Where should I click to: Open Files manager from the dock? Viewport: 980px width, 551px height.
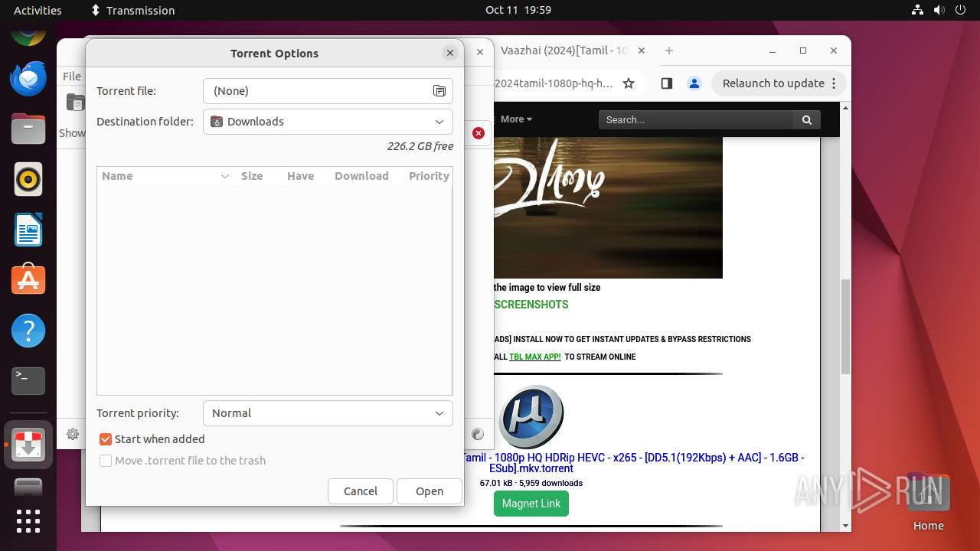point(28,129)
